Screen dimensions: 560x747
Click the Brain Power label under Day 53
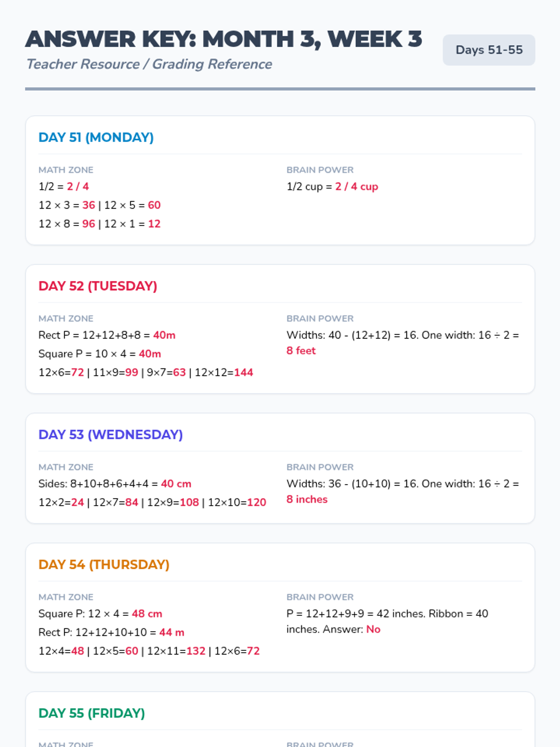(320, 467)
